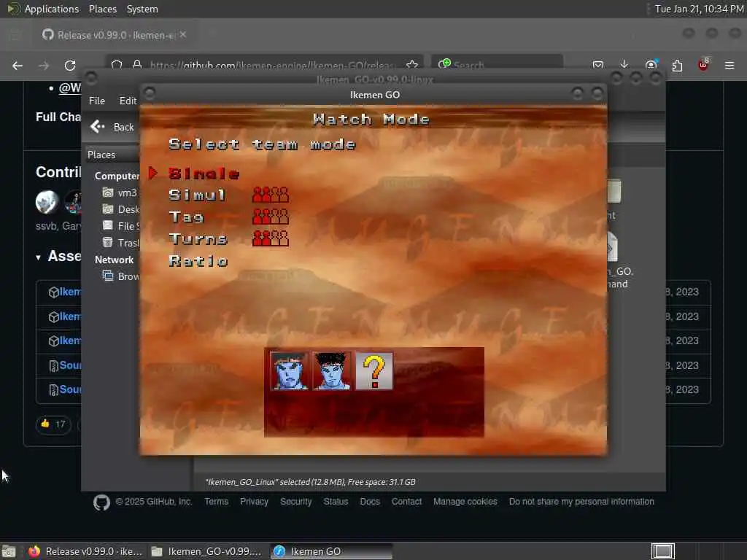Click the Firefox back arrow

coord(18,66)
